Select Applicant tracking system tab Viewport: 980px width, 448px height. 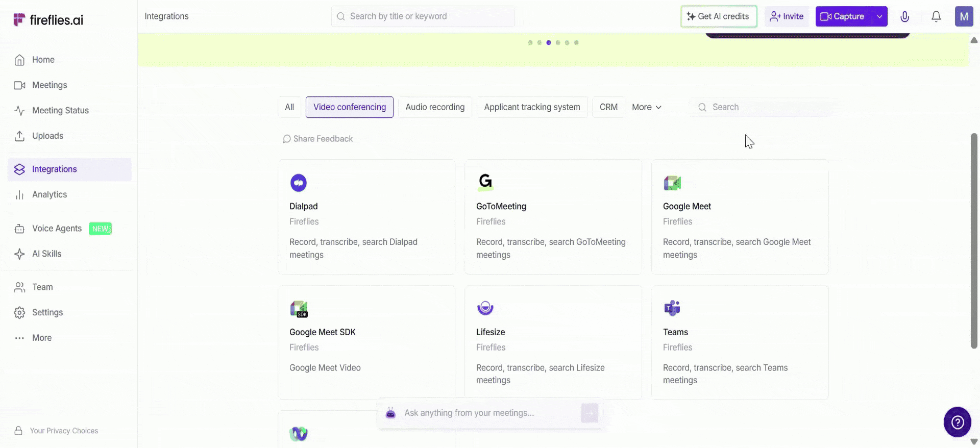(x=532, y=107)
